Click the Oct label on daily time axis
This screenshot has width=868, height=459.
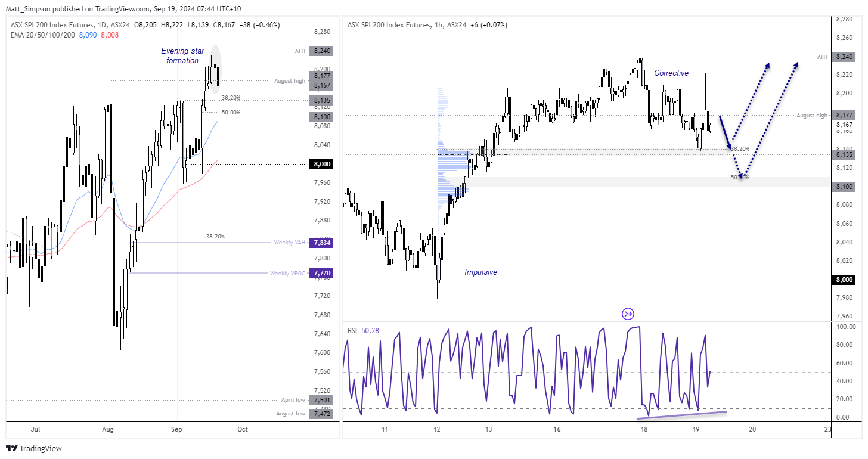(x=243, y=429)
